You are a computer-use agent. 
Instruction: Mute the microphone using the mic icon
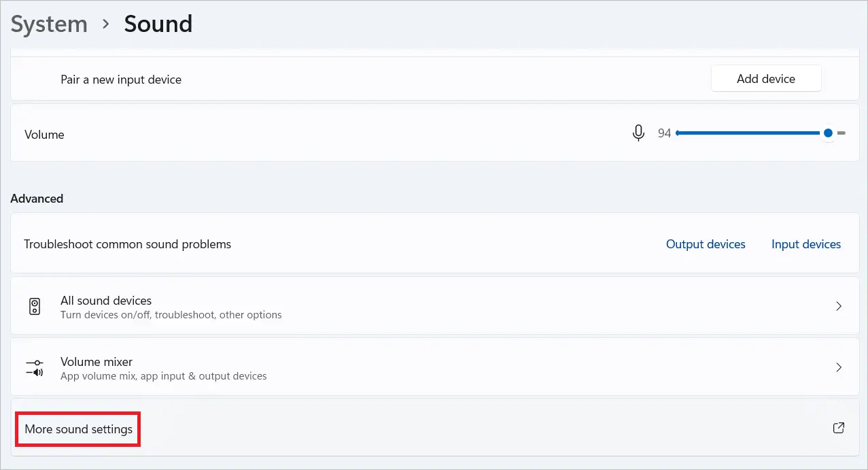click(x=638, y=133)
